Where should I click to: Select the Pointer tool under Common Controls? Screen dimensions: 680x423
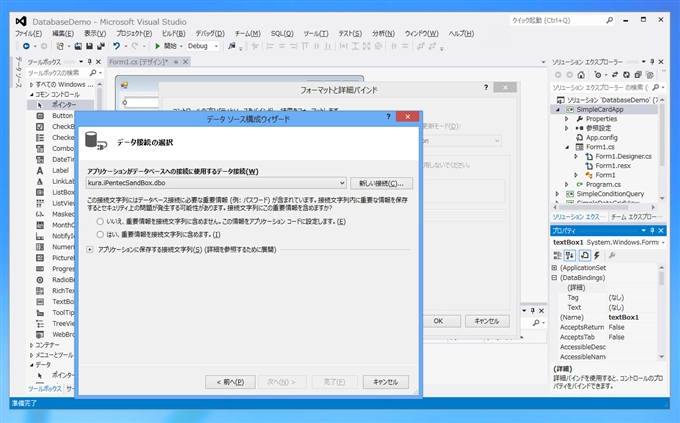61,105
